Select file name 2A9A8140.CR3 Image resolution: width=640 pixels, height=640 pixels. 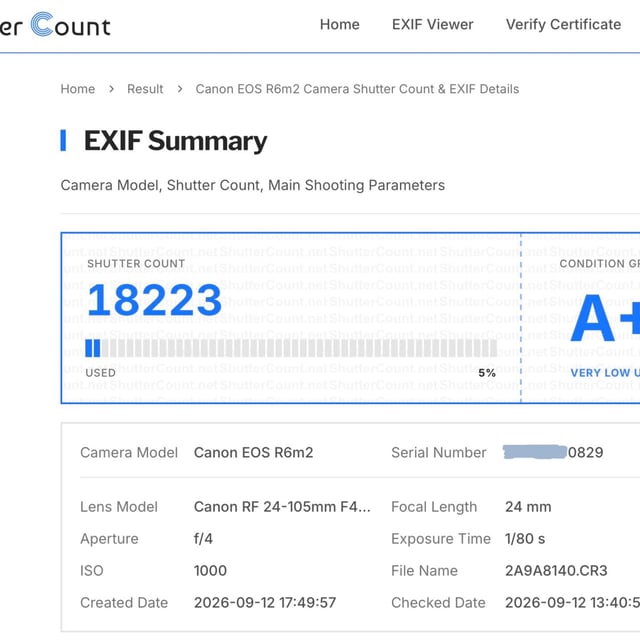coord(556,571)
